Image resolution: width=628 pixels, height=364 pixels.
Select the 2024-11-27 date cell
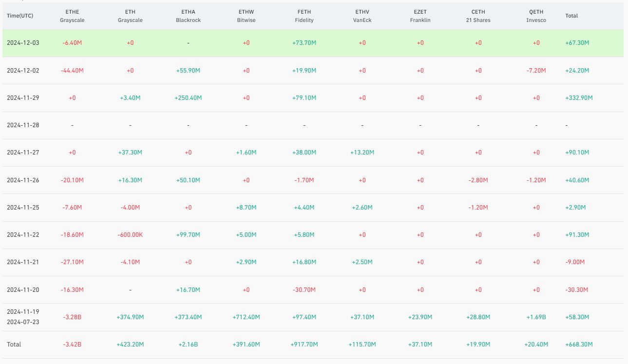(23, 153)
